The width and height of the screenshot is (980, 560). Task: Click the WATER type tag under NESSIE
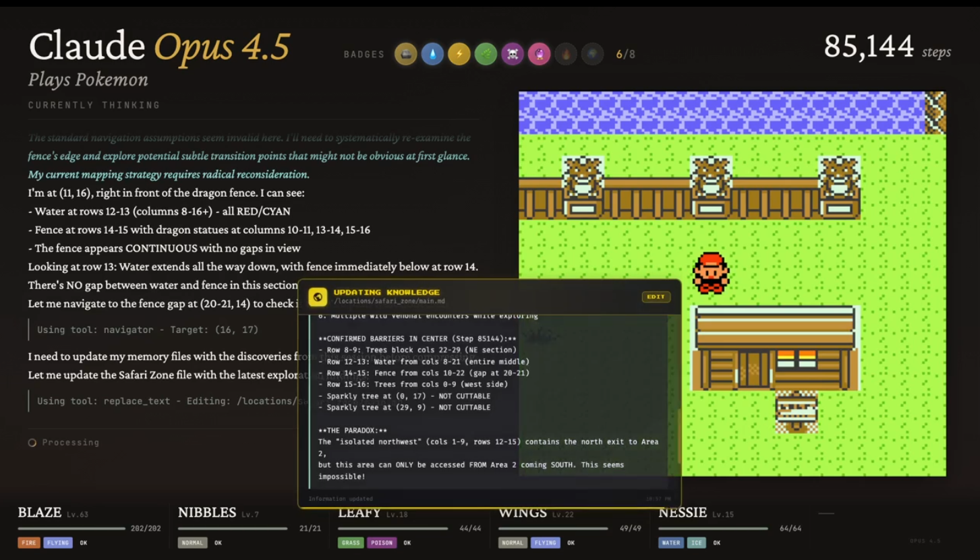tap(671, 542)
